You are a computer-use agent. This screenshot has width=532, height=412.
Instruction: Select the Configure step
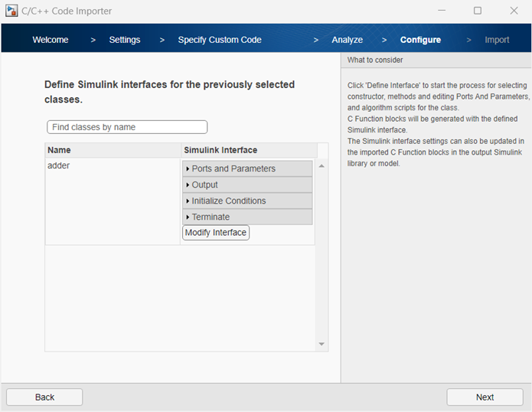(x=420, y=40)
